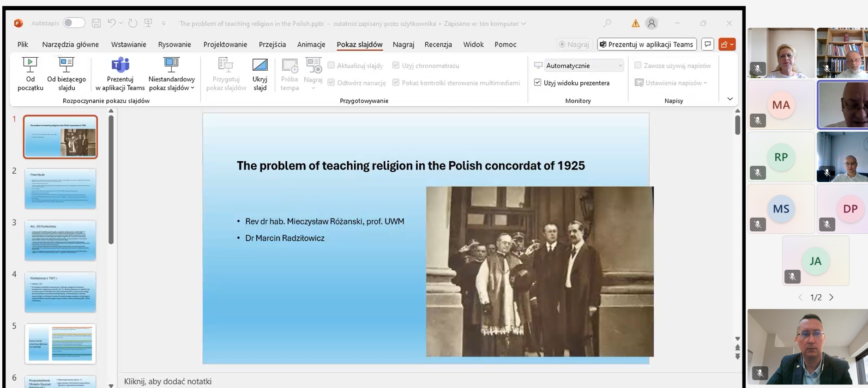
Task: Enable Zawsze używaj napisów checkbox
Action: [638, 66]
